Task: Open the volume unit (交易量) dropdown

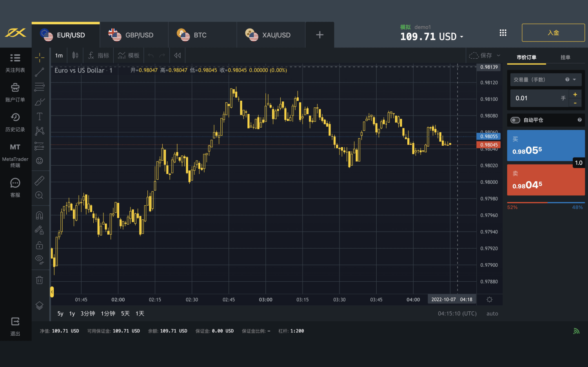Action: [546, 80]
